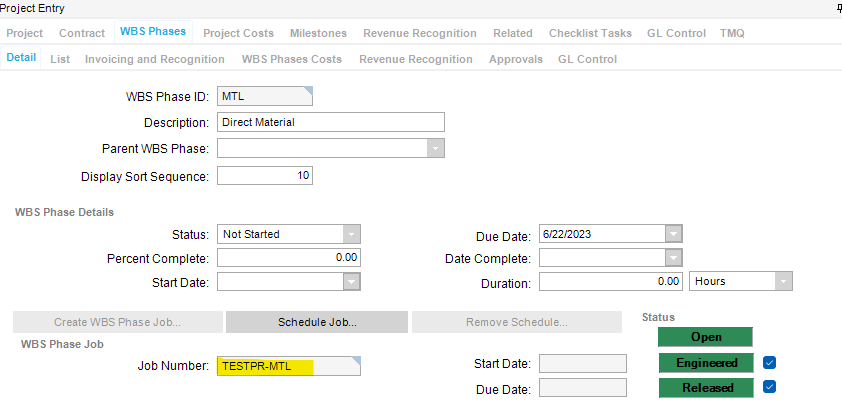This screenshot has height=413, width=842.
Task: Go to the Approvals sub-tab
Action: click(515, 59)
